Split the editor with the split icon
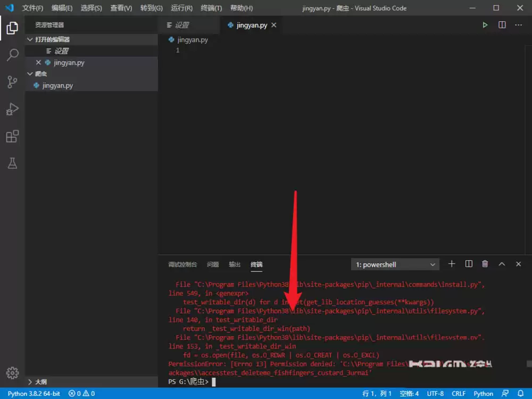This screenshot has width=532, height=399. tap(501, 24)
